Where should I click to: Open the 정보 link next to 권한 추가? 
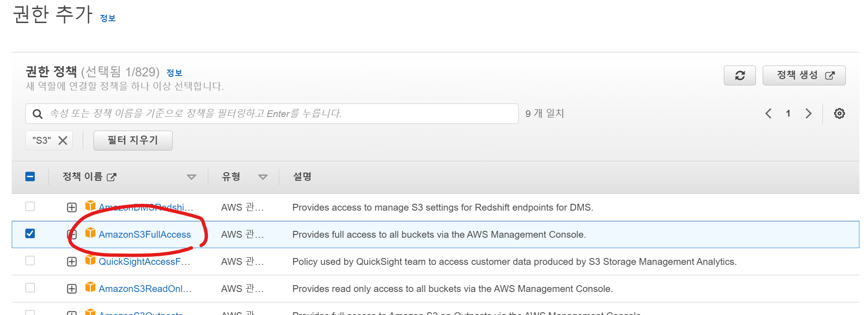[108, 18]
